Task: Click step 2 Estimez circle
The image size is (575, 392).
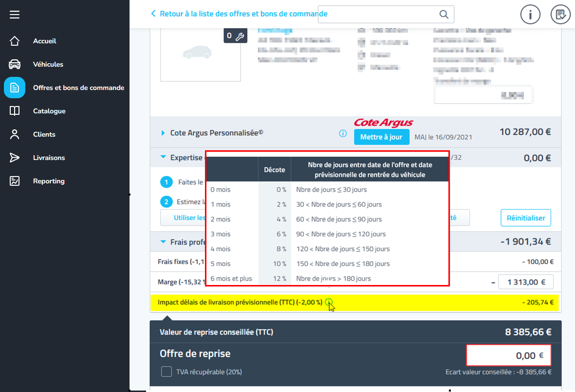Action: click(167, 202)
